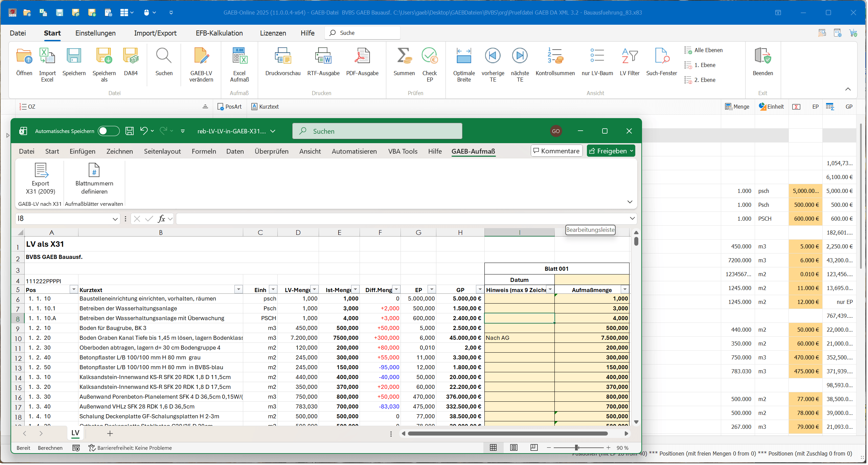Screen dimensions: 868x465
Task: Select the Normal grid view button
Action: click(x=493, y=448)
